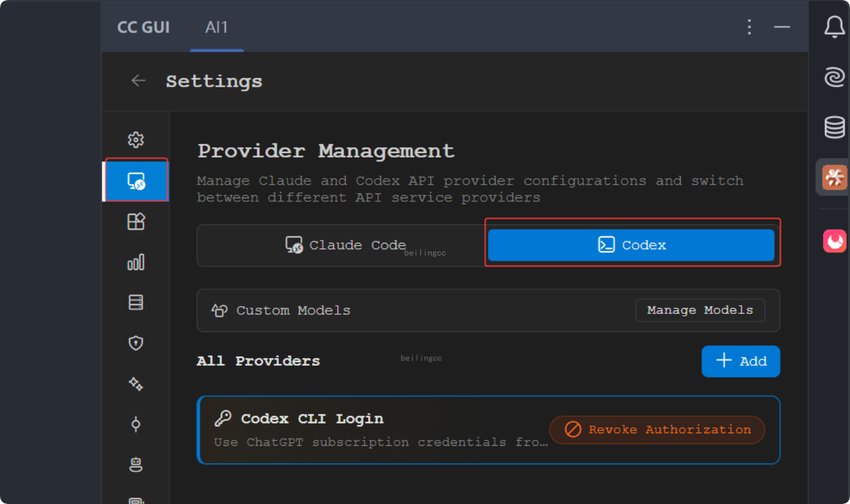This screenshot has height=504, width=850.
Task: Open the blocks/extensions sidebar icon
Action: click(135, 222)
